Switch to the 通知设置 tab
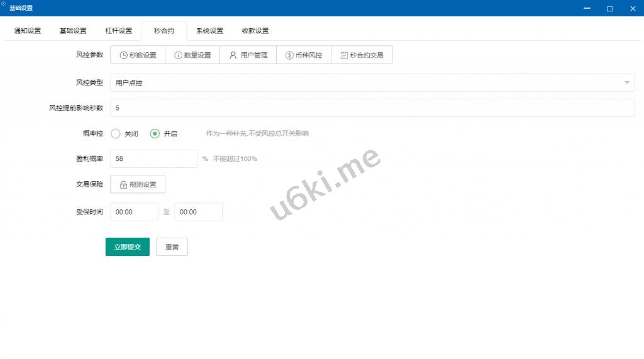 pos(28,31)
